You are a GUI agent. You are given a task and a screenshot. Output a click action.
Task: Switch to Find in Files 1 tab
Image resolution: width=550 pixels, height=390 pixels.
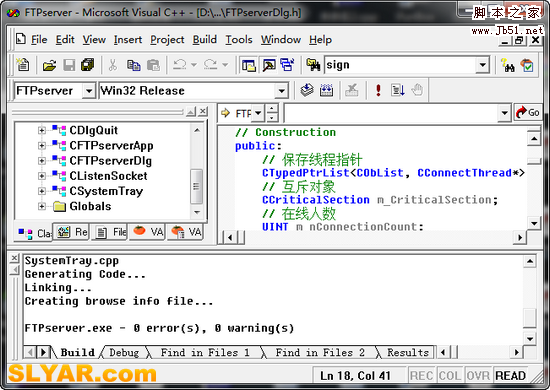tap(205, 352)
